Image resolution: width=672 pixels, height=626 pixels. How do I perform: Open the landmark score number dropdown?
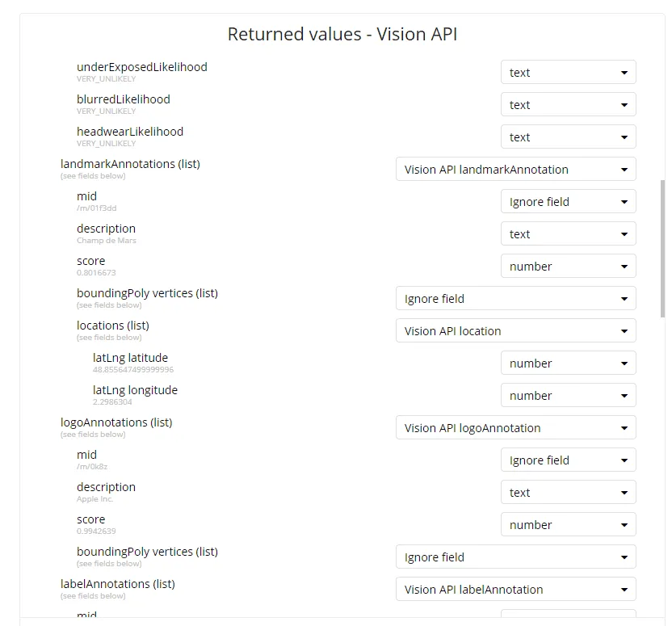[568, 267]
